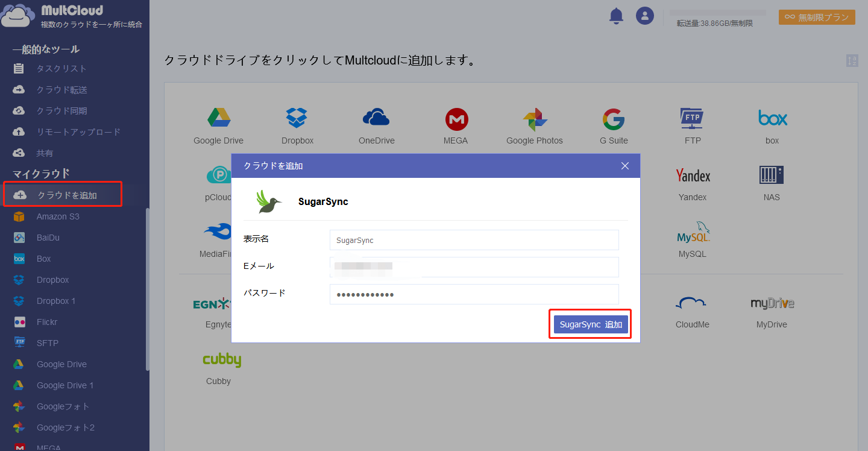Click the パスワード input field
The image size is (868, 451).
[x=474, y=294]
